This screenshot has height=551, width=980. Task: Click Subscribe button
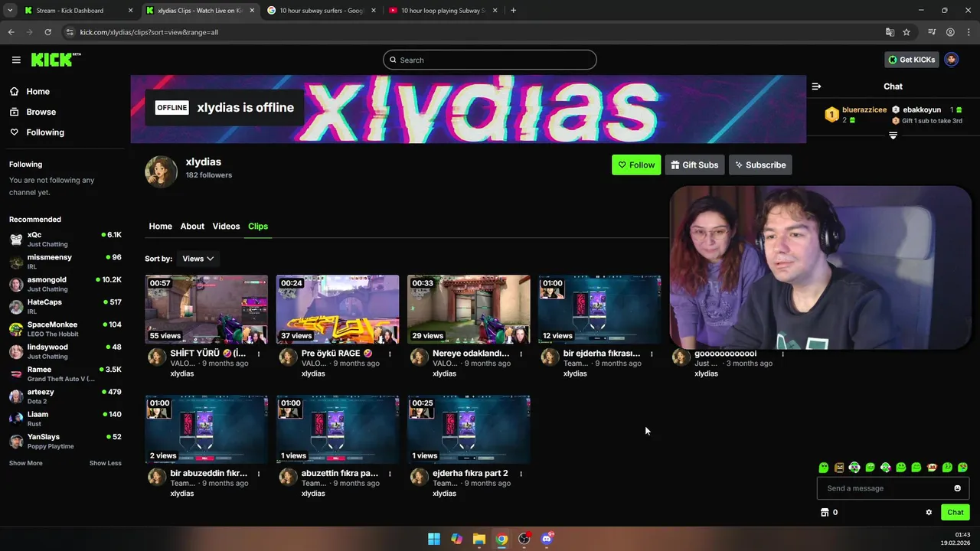(x=760, y=165)
